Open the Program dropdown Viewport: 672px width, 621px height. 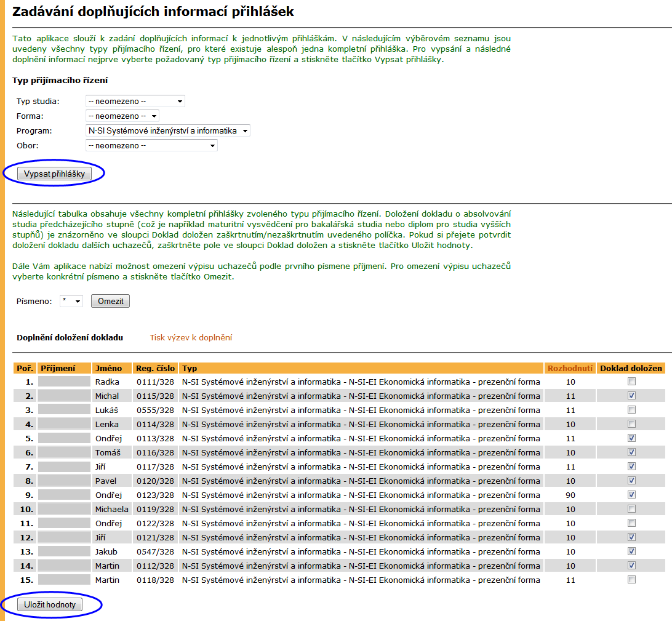[168, 130]
